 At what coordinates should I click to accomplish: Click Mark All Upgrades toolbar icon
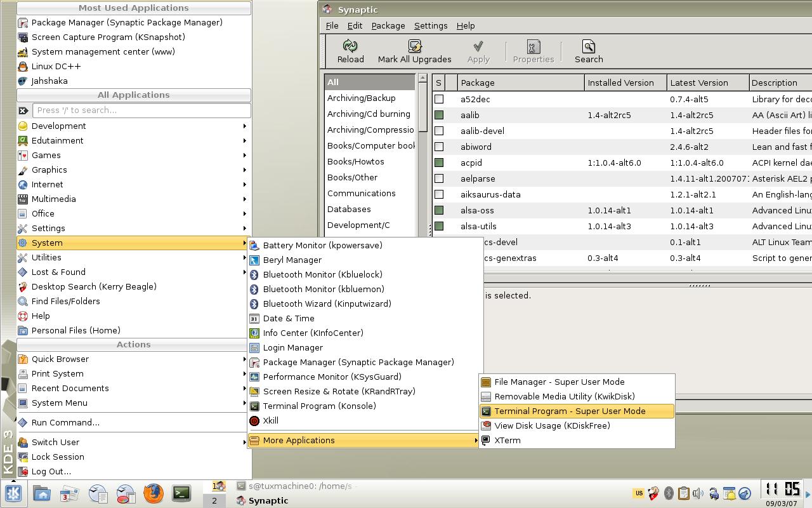point(415,46)
